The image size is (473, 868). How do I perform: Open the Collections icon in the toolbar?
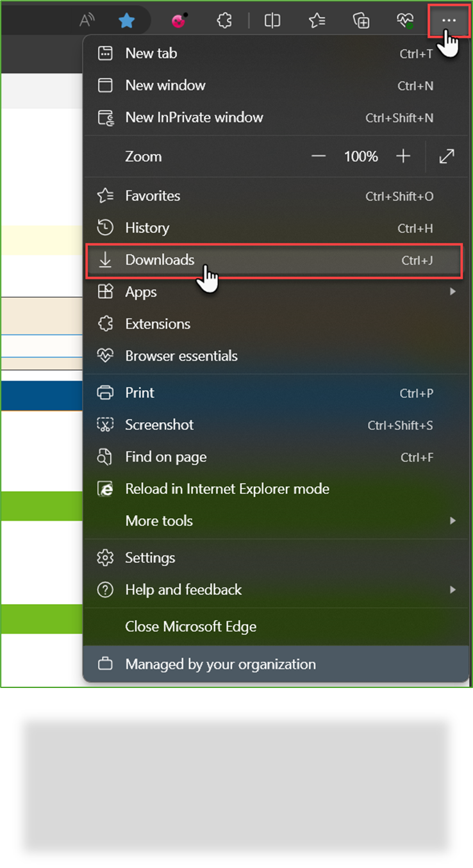coord(361,20)
